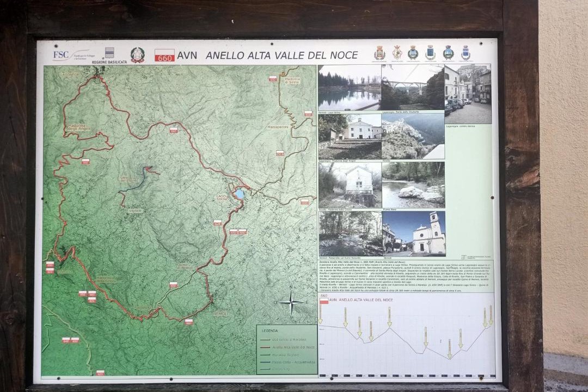
Task: Click the lowest-point arrow on the elevation profile
Action: pyautogui.click(x=449, y=349)
